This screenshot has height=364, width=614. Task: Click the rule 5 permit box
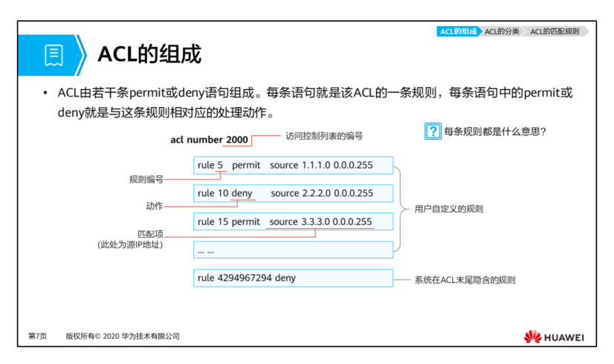tap(294, 165)
